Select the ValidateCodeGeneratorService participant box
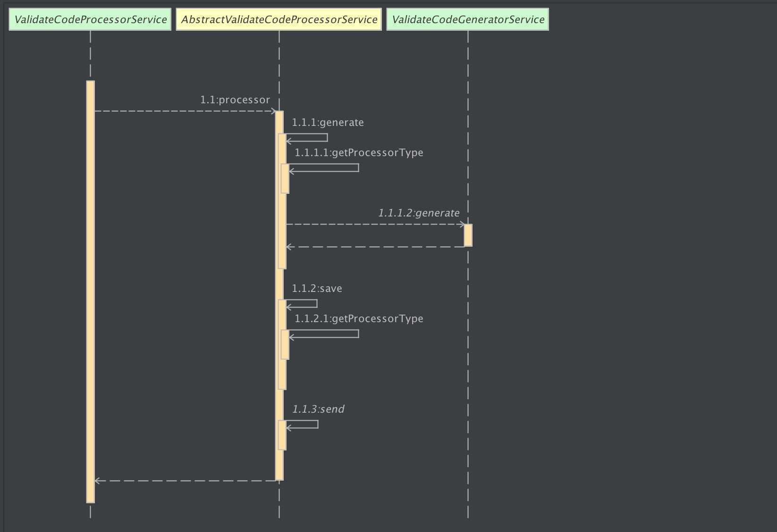This screenshot has width=777, height=532. coord(468,19)
